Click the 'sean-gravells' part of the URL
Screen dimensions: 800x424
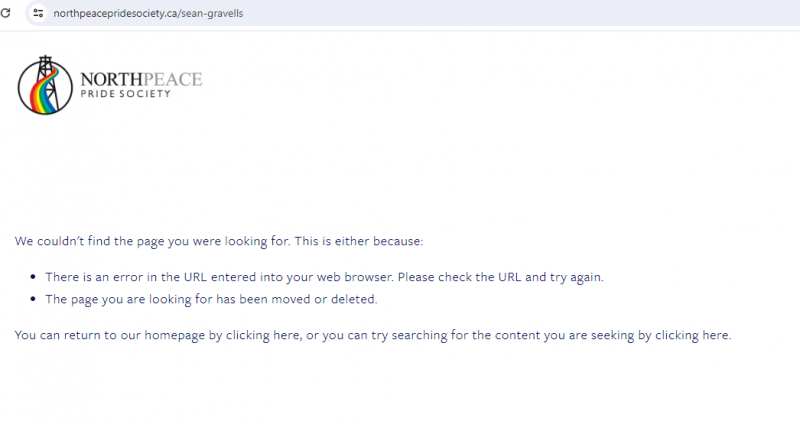212,13
